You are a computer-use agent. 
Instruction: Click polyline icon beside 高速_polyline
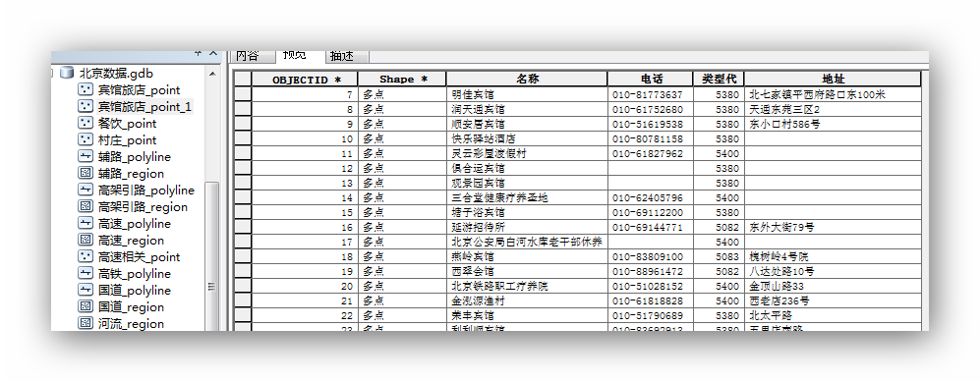[85, 224]
